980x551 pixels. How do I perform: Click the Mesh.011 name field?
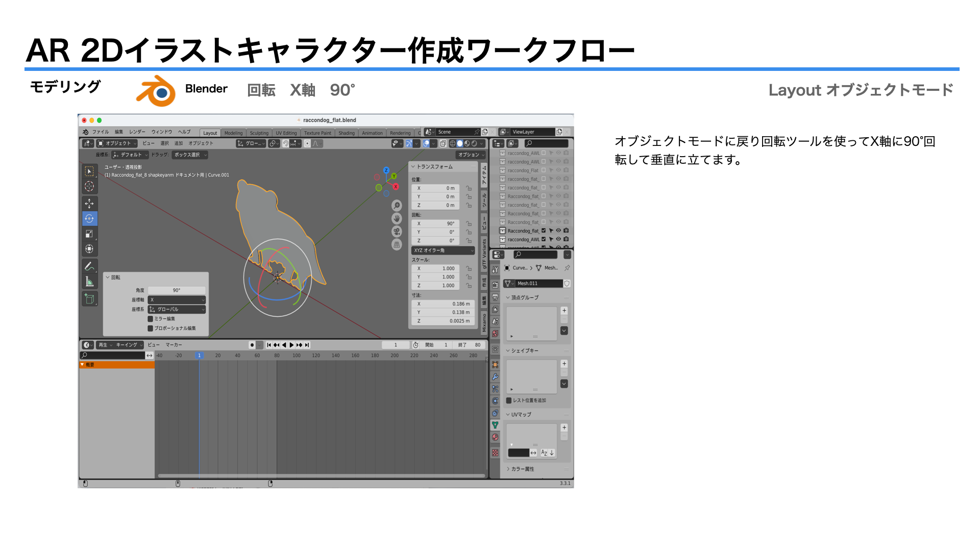click(538, 284)
